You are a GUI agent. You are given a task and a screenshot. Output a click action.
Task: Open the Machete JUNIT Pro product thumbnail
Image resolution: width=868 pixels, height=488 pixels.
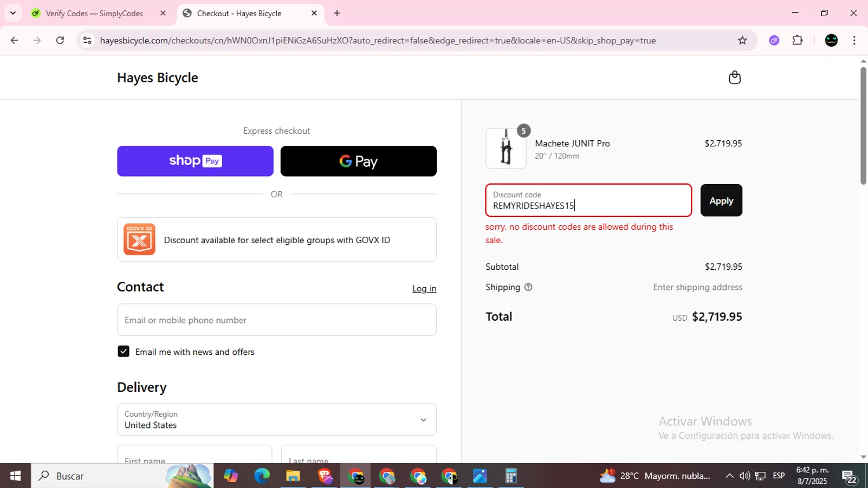[x=506, y=148]
